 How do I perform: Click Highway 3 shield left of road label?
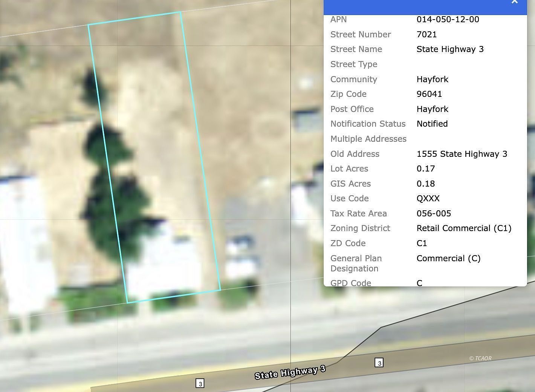[x=200, y=384]
